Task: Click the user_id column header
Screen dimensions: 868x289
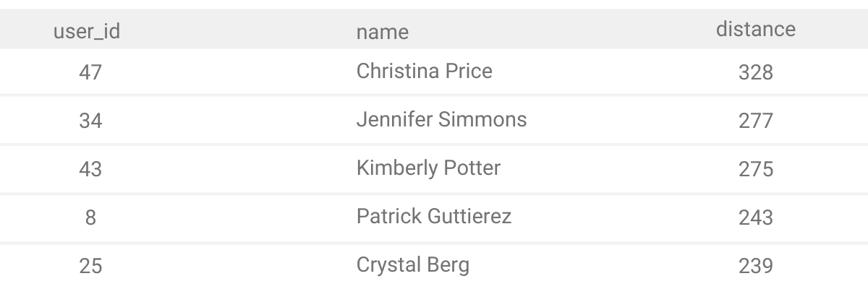Action: [x=87, y=32]
